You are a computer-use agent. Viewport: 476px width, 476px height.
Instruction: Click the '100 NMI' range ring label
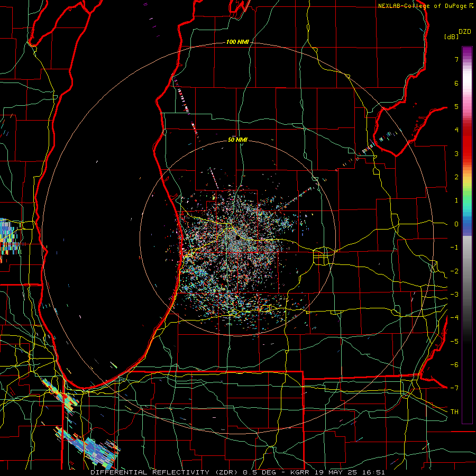[237, 42]
